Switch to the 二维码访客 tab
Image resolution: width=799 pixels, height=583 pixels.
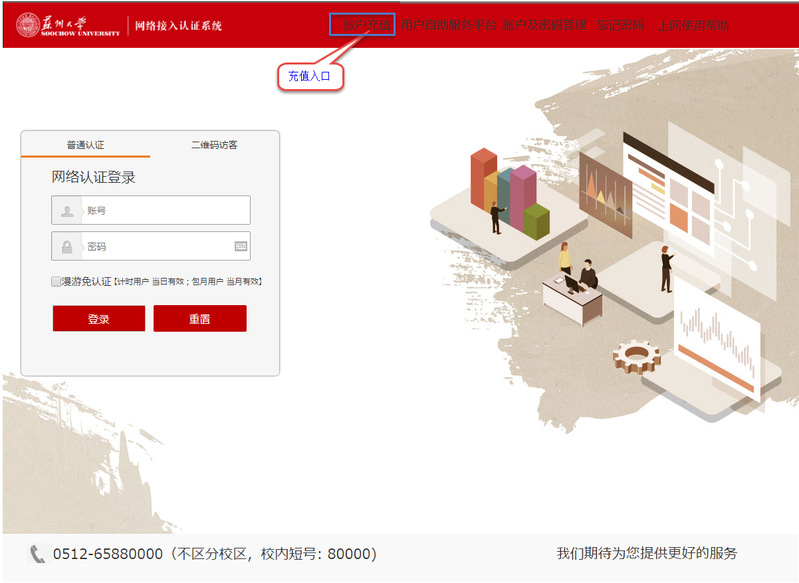pos(214,145)
